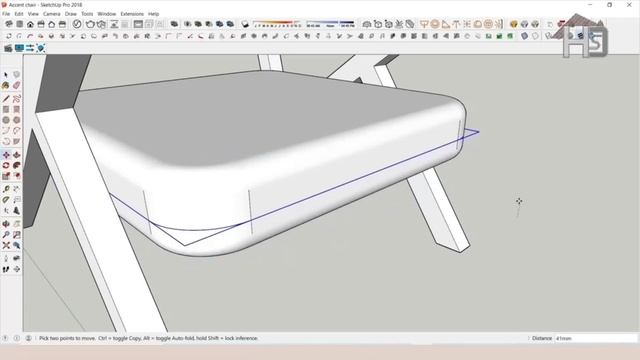640x360 pixels.
Task: Open the Help menu
Action: click(153, 14)
